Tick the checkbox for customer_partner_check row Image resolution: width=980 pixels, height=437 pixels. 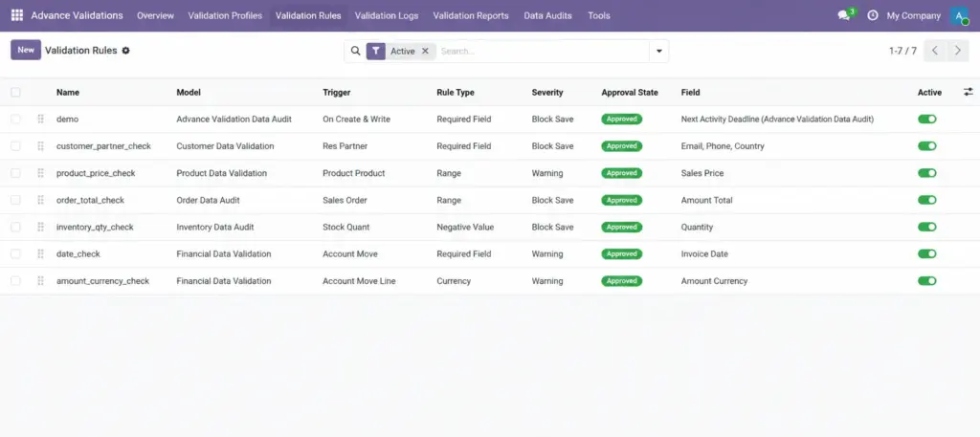click(15, 146)
